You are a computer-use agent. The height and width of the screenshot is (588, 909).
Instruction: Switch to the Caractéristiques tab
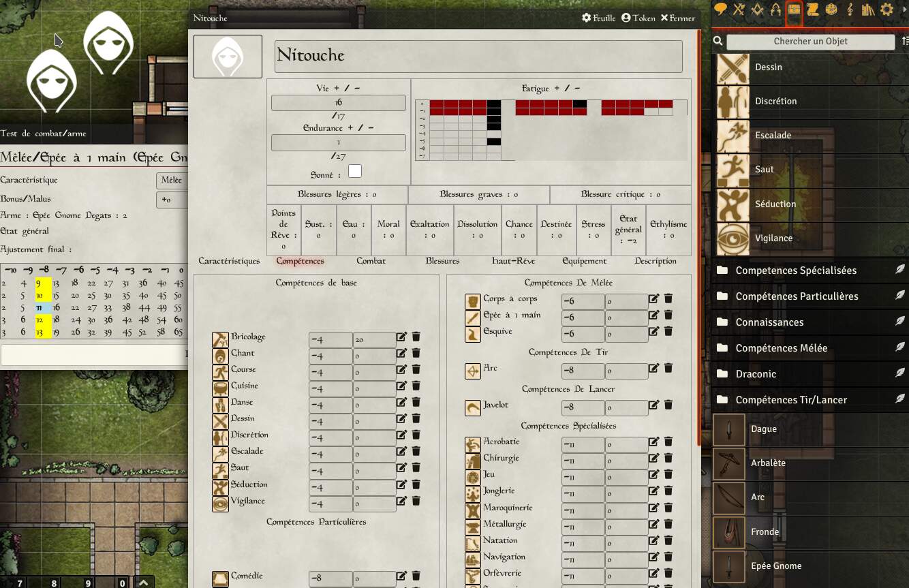(229, 261)
